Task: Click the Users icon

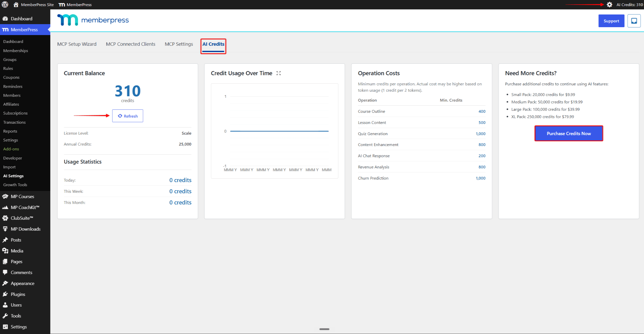Action: pyautogui.click(x=5, y=305)
